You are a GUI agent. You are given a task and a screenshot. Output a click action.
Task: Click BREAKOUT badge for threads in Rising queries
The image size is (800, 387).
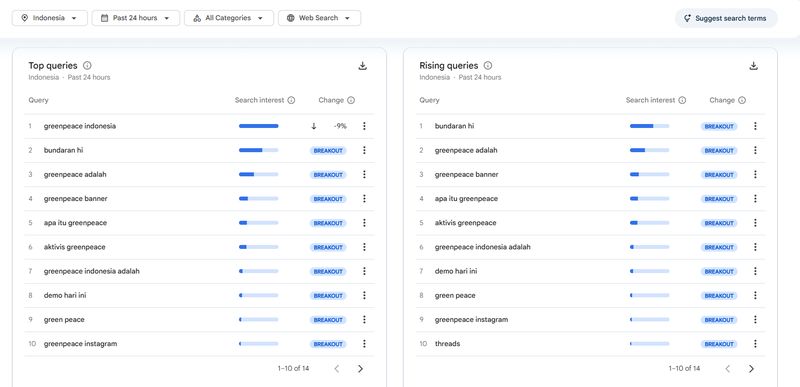click(719, 344)
